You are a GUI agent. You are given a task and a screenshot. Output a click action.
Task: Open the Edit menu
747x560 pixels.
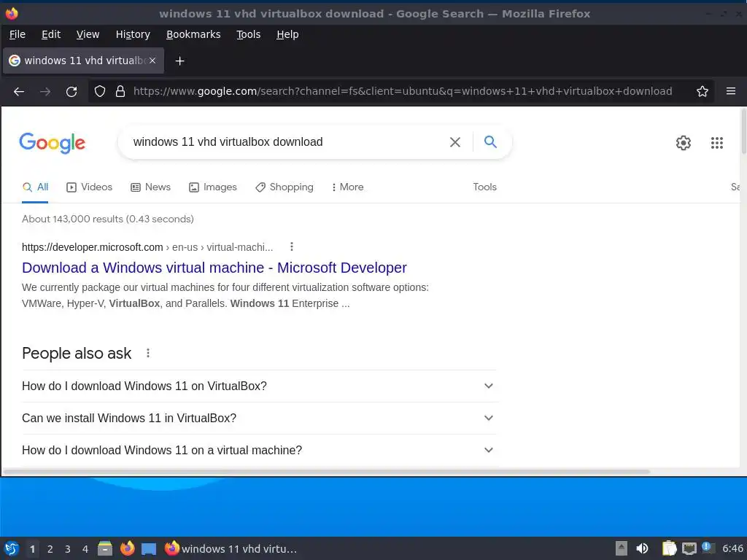51,34
